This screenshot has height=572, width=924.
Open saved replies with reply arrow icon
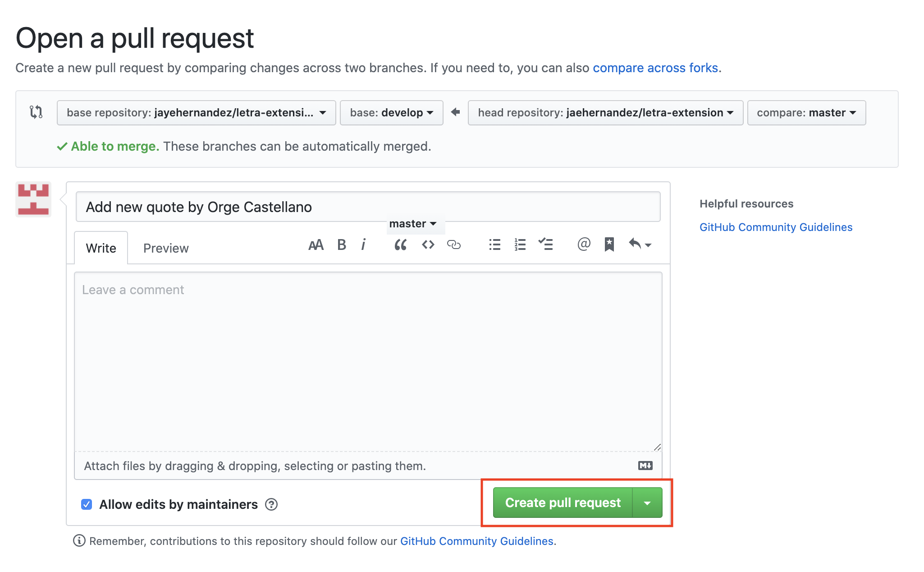tap(640, 244)
